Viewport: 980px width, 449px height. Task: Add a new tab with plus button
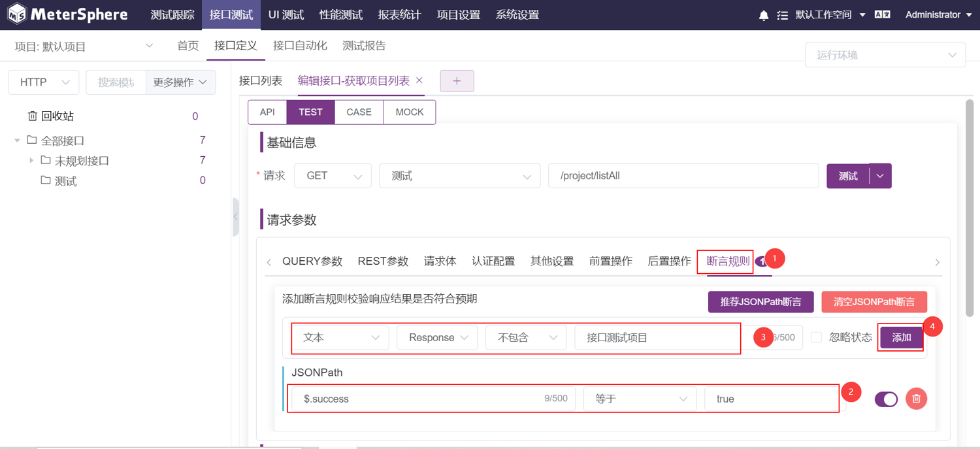[457, 81]
